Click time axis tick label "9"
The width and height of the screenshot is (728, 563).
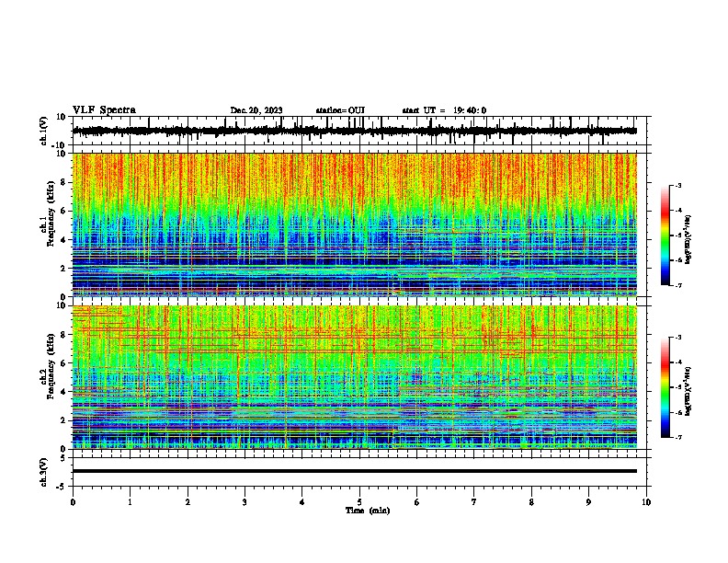click(588, 502)
